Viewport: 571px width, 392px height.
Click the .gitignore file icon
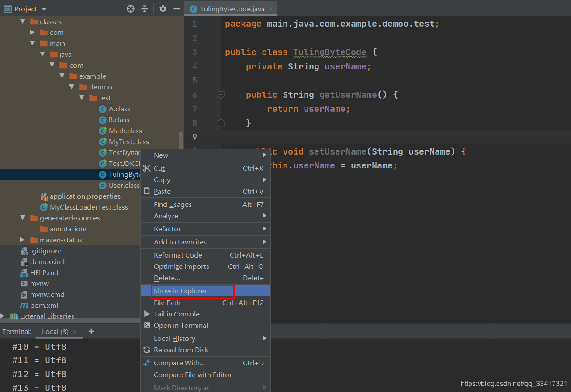pyautogui.click(x=24, y=251)
